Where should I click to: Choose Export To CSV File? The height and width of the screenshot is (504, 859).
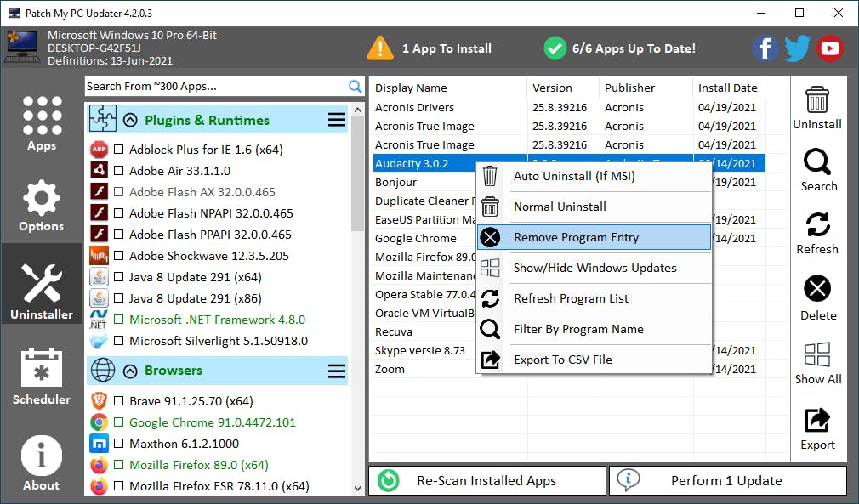point(594,360)
